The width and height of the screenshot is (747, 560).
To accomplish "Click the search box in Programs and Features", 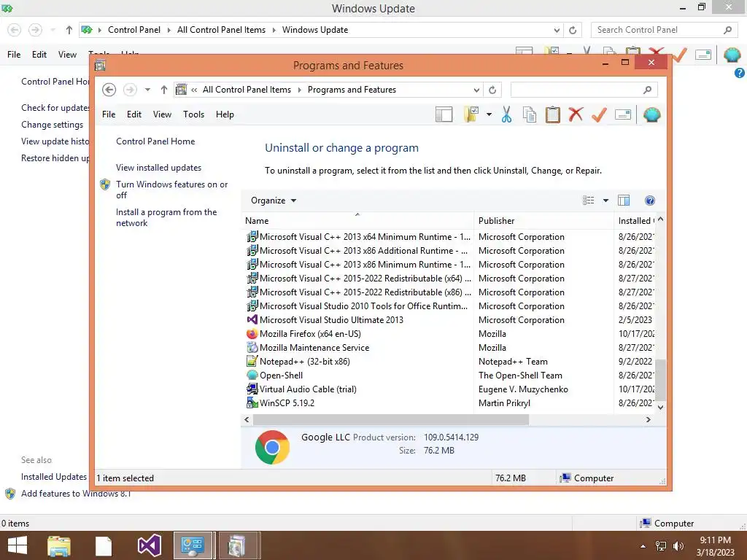I will (x=584, y=90).
